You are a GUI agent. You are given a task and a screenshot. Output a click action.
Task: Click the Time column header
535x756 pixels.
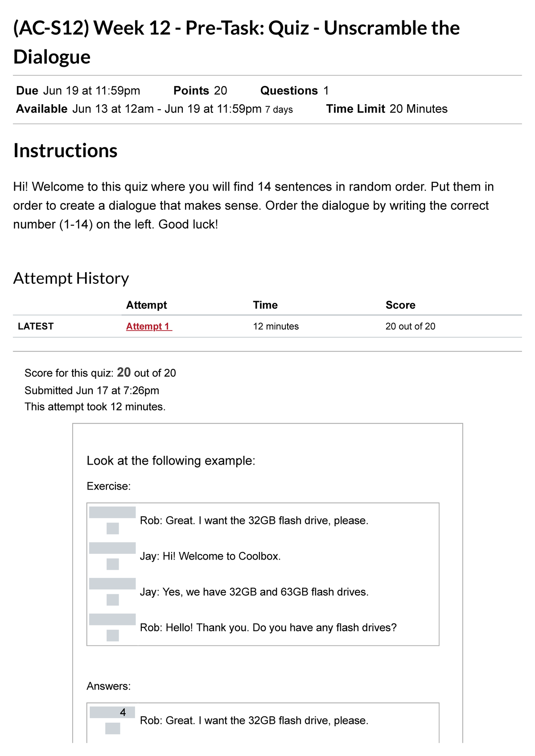click(265, 305)
